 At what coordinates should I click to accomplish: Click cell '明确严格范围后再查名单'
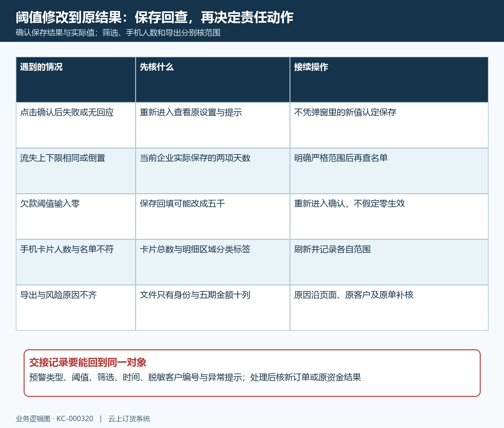click(x=389, y=171)
